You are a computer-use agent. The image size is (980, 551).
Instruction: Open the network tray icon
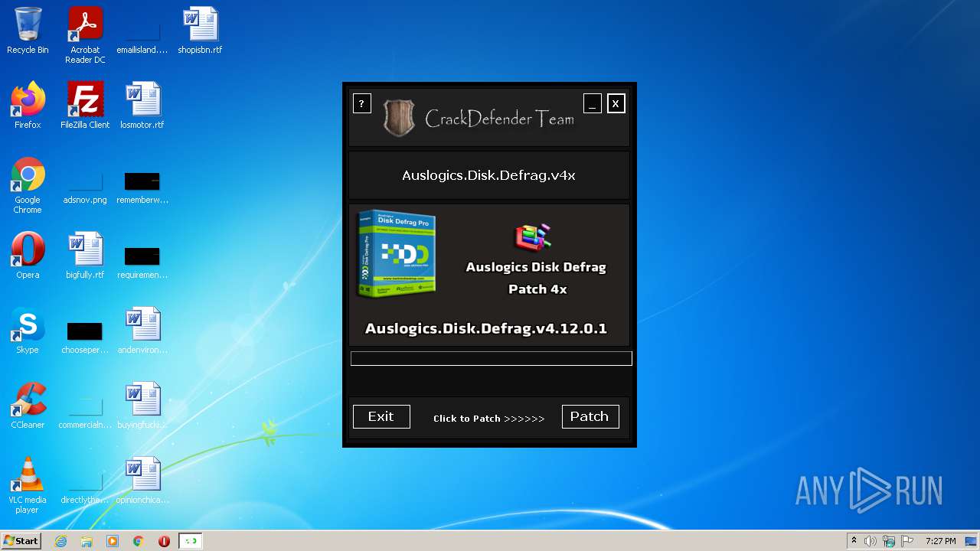point(889,541)
